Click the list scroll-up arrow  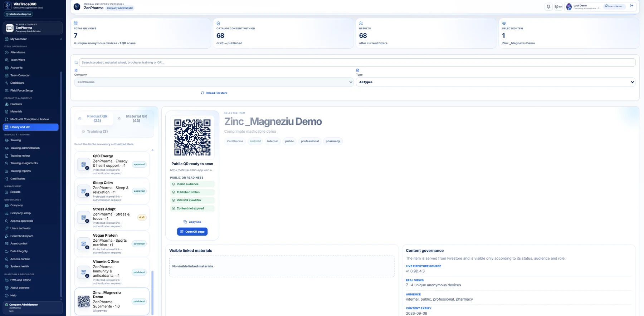click(152, 150)
